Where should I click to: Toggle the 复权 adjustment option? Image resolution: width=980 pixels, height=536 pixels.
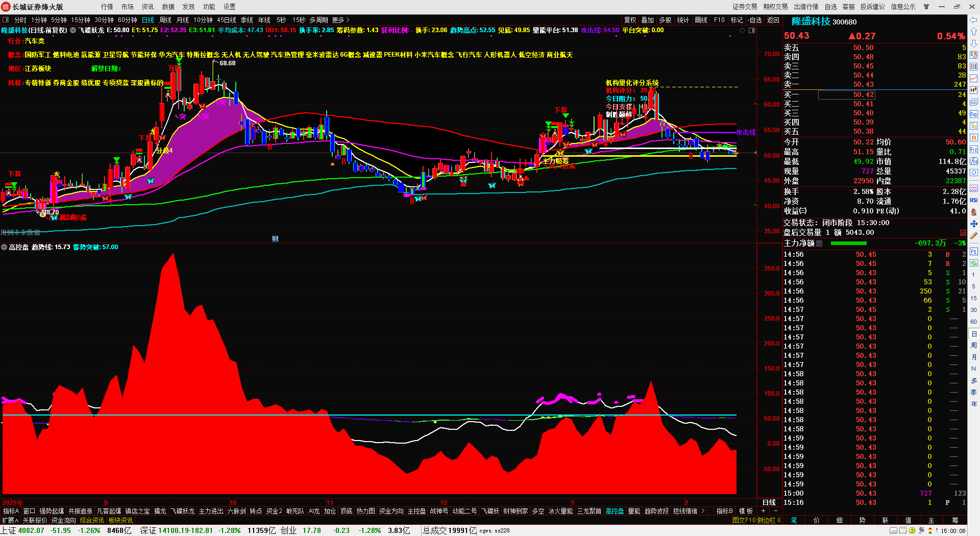pyautogui.click(x=630, y=20)
